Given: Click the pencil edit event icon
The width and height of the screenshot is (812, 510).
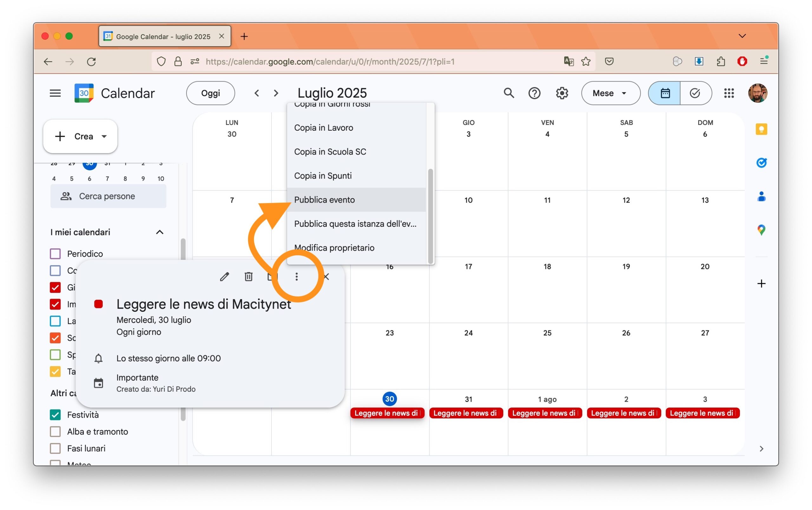Looking at the screenshot, I should click(224, 277).
